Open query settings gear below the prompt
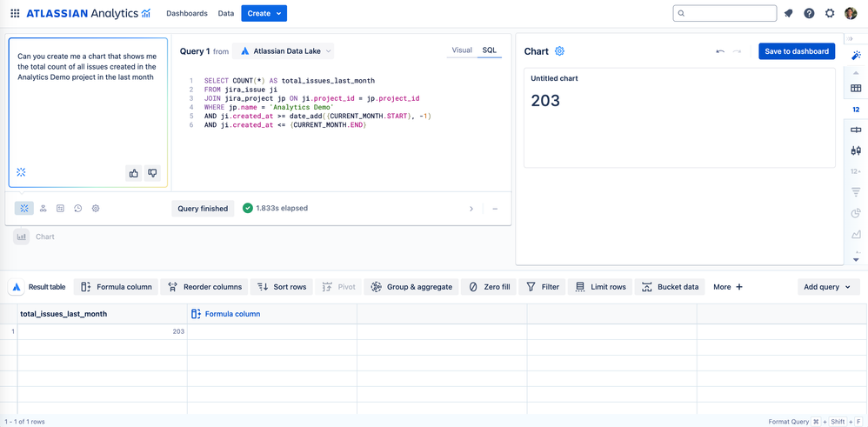 tap(96, 208)
